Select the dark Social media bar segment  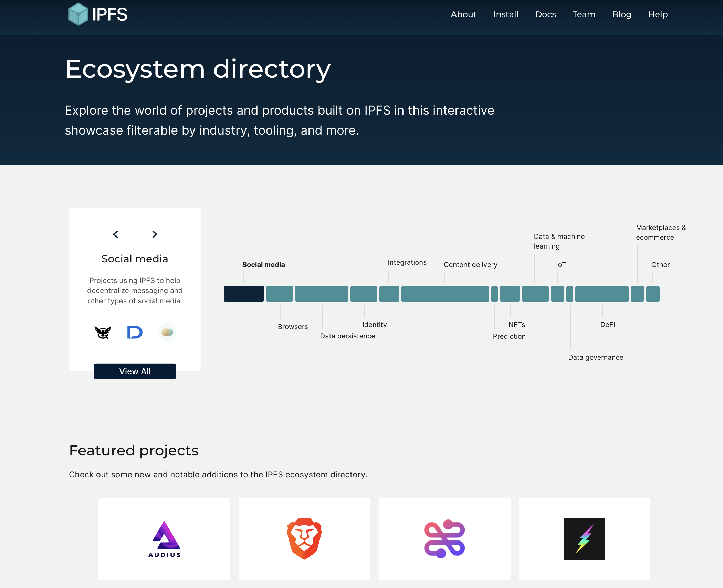[244, 294]
